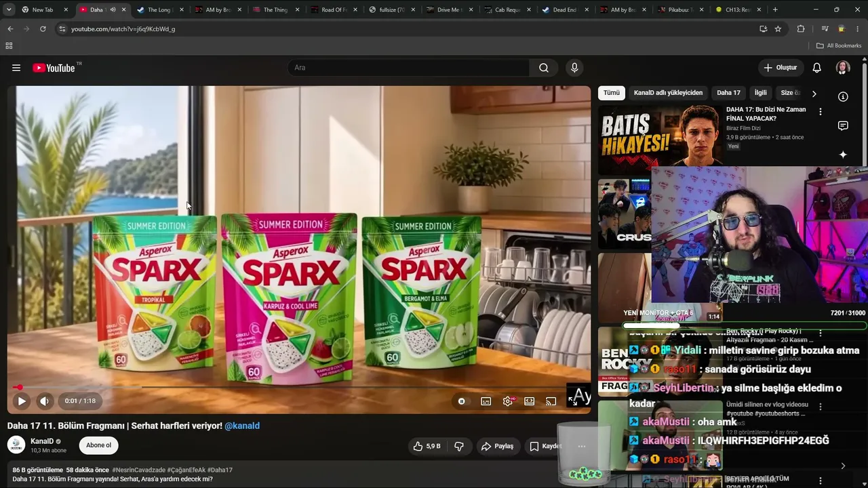The image size is (868, 488).
Task: Switch to the Road Of tab
Action: coord(333,9)
